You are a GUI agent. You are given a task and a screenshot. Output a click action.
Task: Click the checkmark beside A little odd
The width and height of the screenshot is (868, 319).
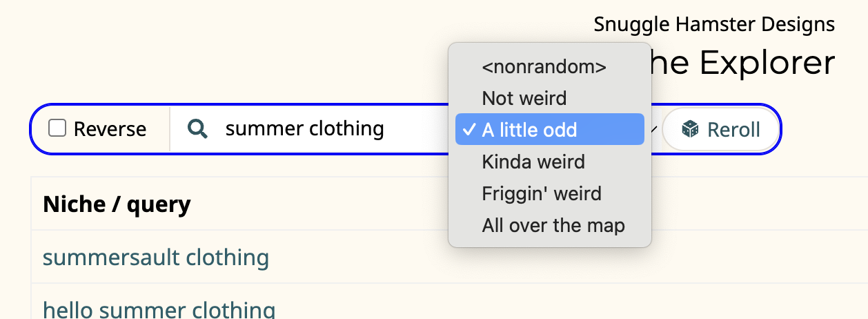(469, 130)
